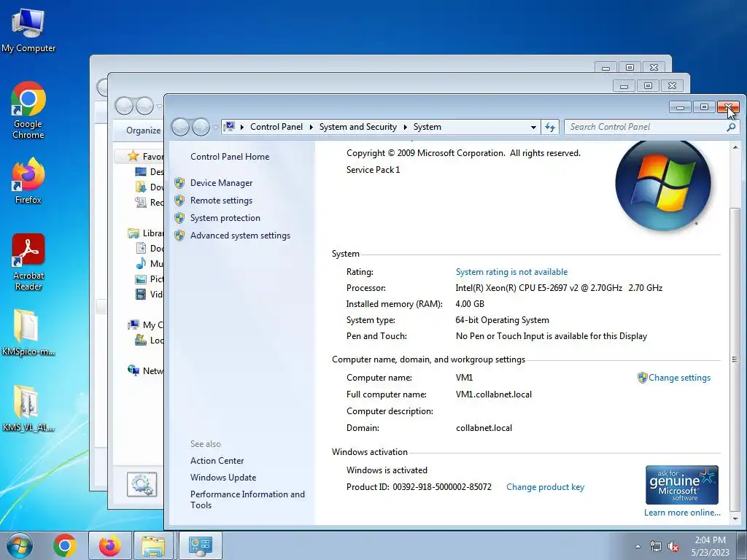Click the address bar computer icon

coord(229,126)
